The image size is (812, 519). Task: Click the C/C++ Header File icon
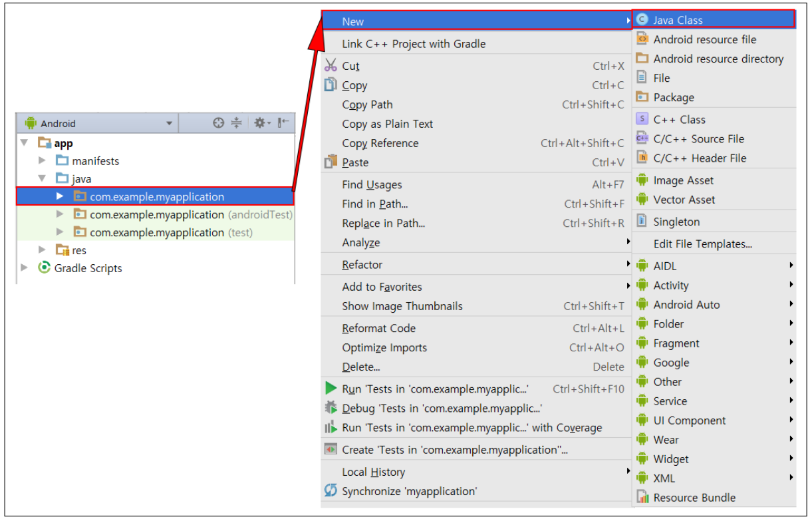(x=642, y=158)
